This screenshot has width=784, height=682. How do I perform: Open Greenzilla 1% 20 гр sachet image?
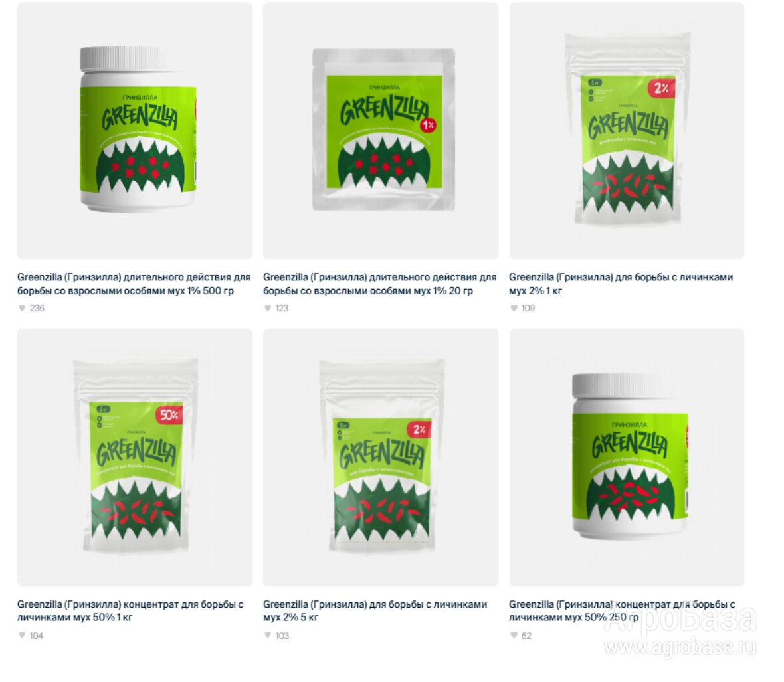[x=381, y=131]
